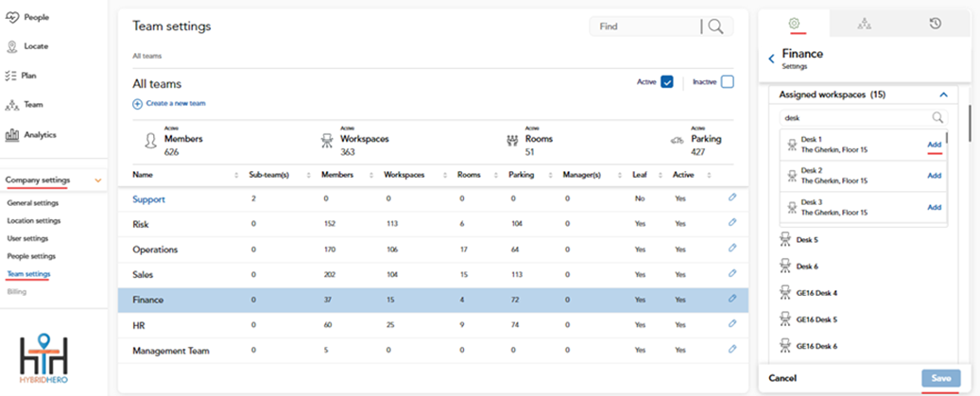Add Desk 2 to Finance workspaces
This screenshot has height=396, width=980.
[x=935, y=176]
